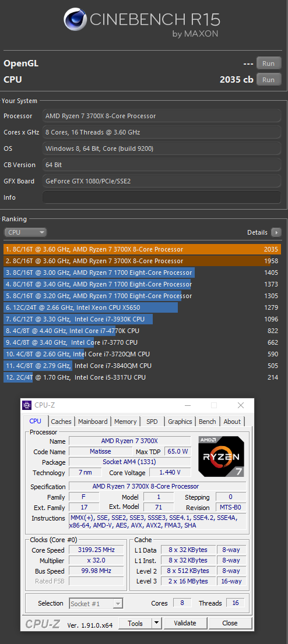Click the GFX Board field GeForce GTX 1080

click(x=162, y=181)
